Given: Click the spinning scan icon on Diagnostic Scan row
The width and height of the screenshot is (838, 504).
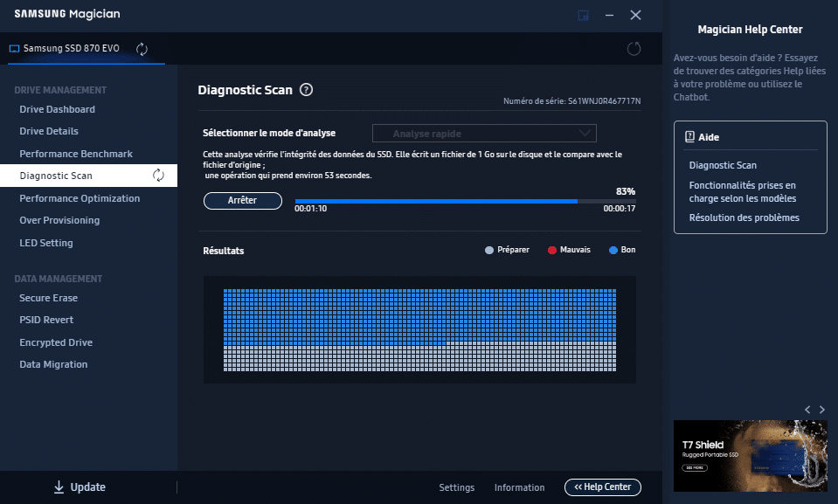Looking at the screenshot, I should pos(158,176).
